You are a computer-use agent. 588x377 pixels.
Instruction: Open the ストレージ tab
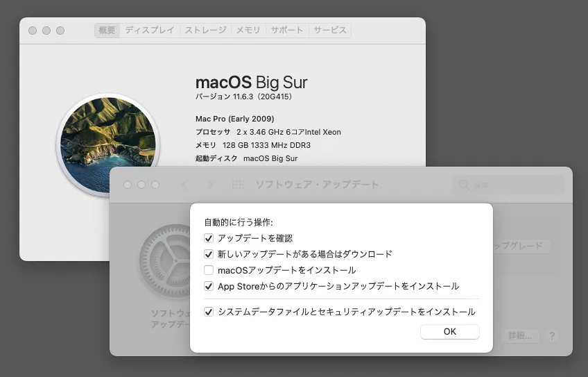tap(205, 31)
